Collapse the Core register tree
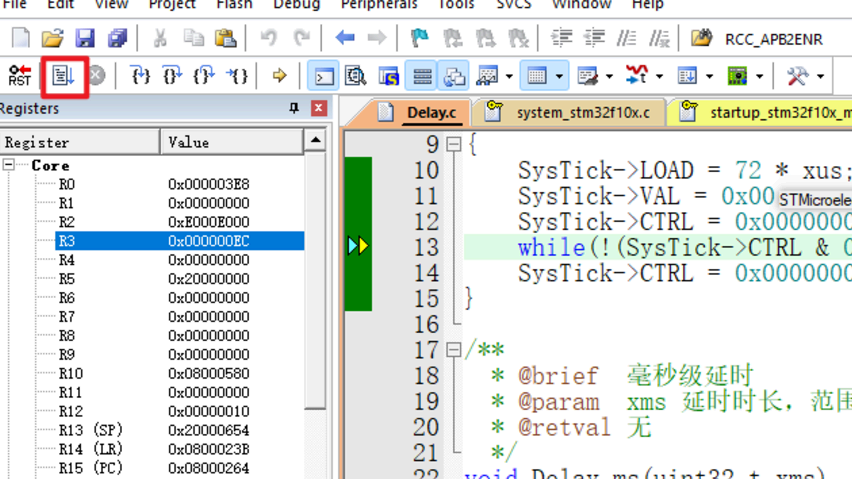The image size is (852, 479). click(9, 165)
